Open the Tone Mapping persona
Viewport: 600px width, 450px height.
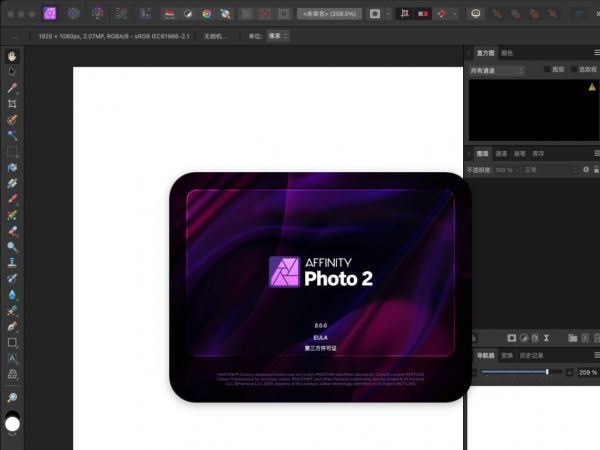121,14
